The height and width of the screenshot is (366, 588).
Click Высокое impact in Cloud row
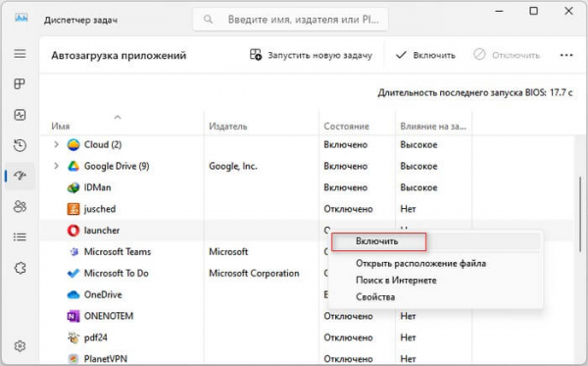coord(418,144)
